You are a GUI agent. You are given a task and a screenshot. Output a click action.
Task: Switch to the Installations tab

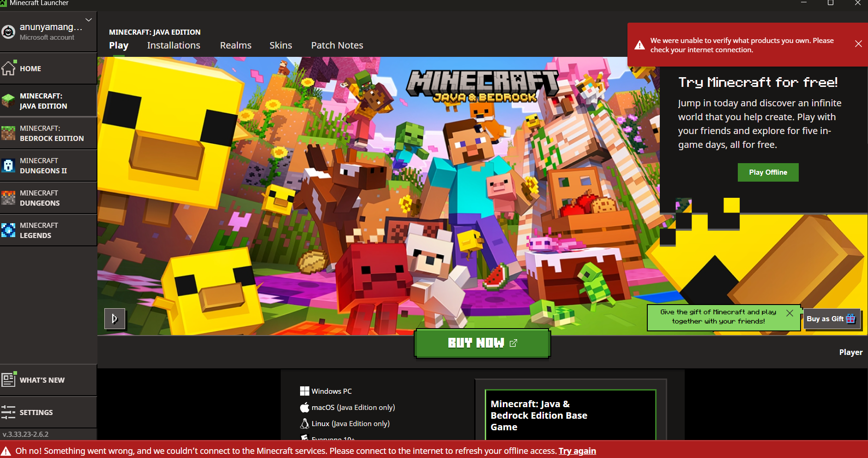pyautogui.click(x=174, y=45)
